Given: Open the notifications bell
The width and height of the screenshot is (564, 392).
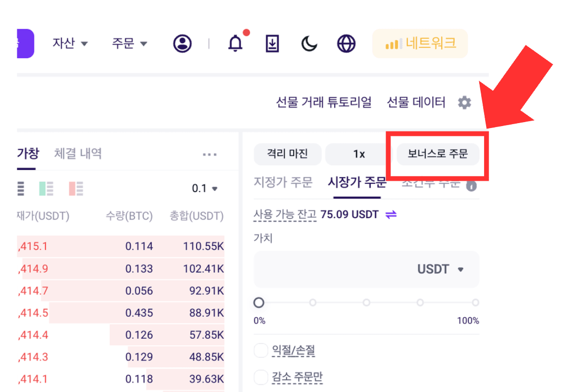Looking at the screenshot, I should click(x=236, y=43).
